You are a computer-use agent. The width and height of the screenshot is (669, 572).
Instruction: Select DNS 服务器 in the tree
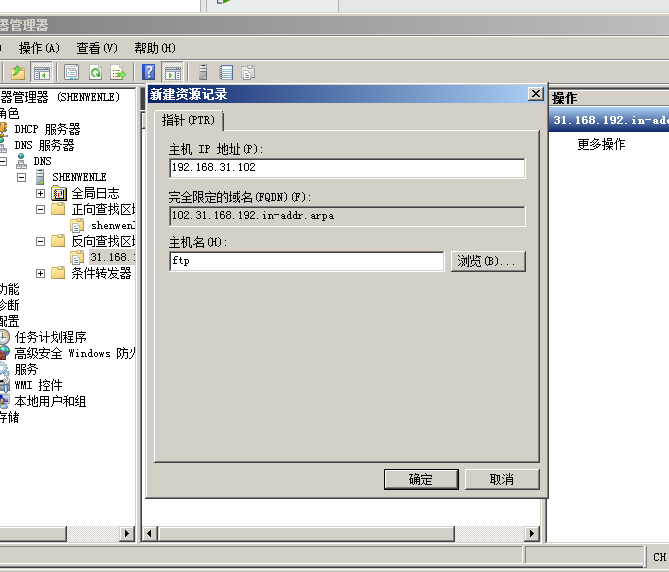(x=44, y=145)
